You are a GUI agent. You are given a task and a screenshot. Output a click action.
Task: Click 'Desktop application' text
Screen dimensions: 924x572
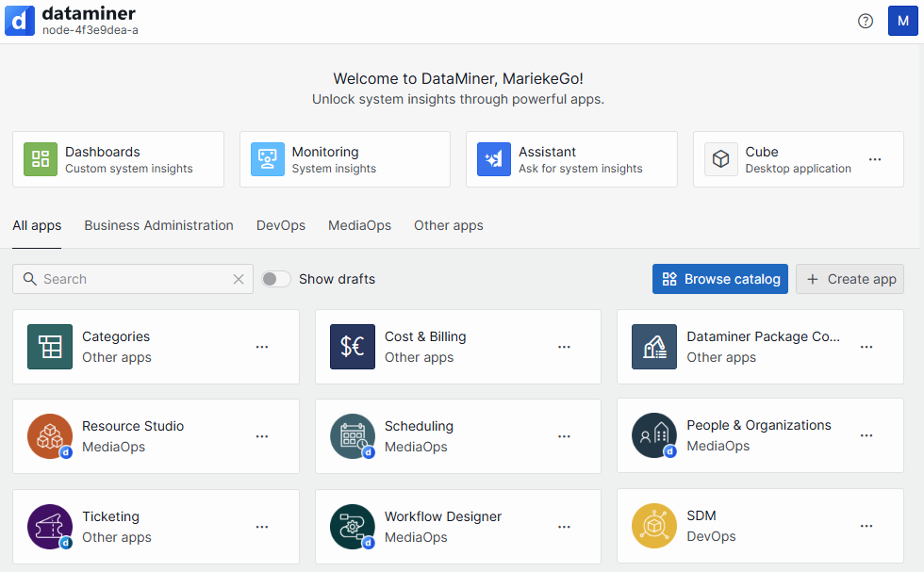(x=798, y=169)
